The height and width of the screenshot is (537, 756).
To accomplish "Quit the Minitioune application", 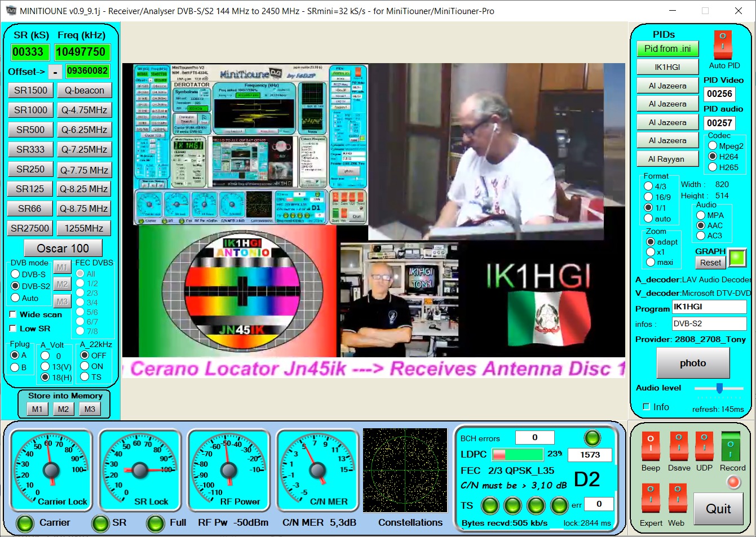I will 718,509.
